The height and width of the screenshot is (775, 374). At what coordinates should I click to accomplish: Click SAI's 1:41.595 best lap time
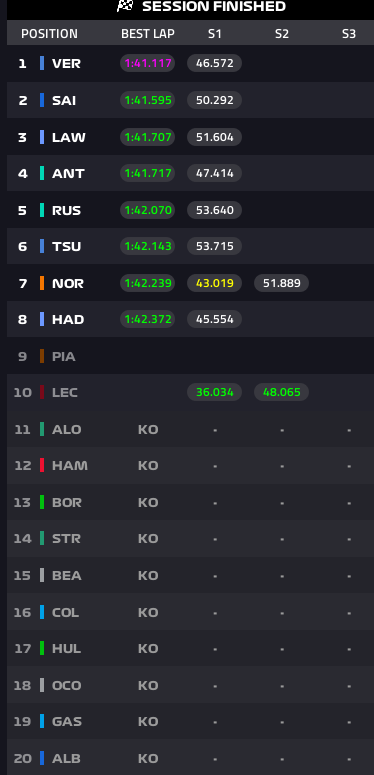click(148, 100)
